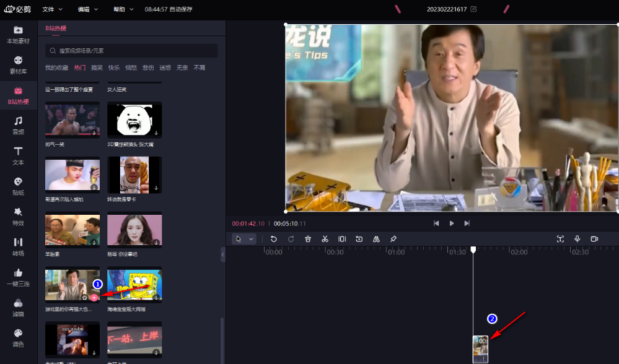Open the selection tool mode dropdown arrow
The image size is (619, 364).
250,238
